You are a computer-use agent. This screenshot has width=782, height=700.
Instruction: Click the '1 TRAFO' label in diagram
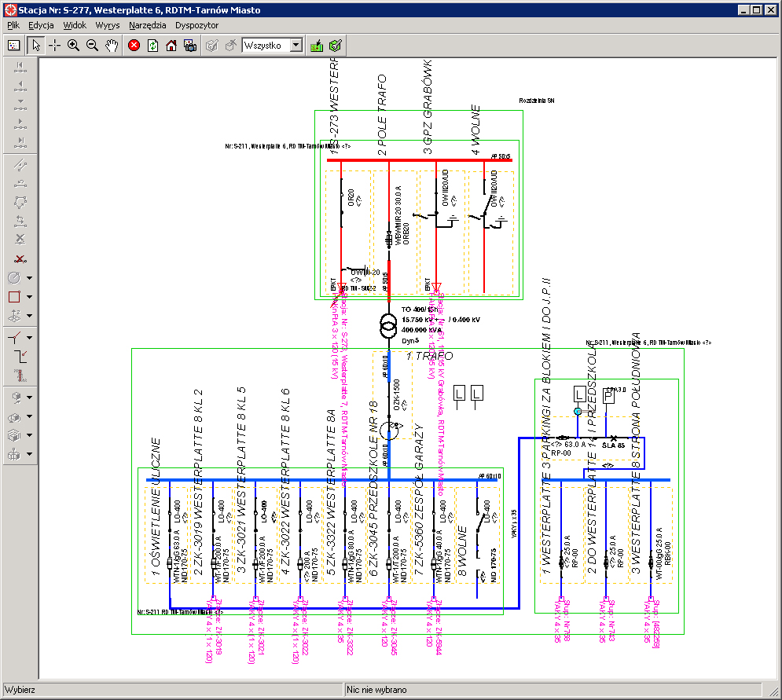click(429, 356)
